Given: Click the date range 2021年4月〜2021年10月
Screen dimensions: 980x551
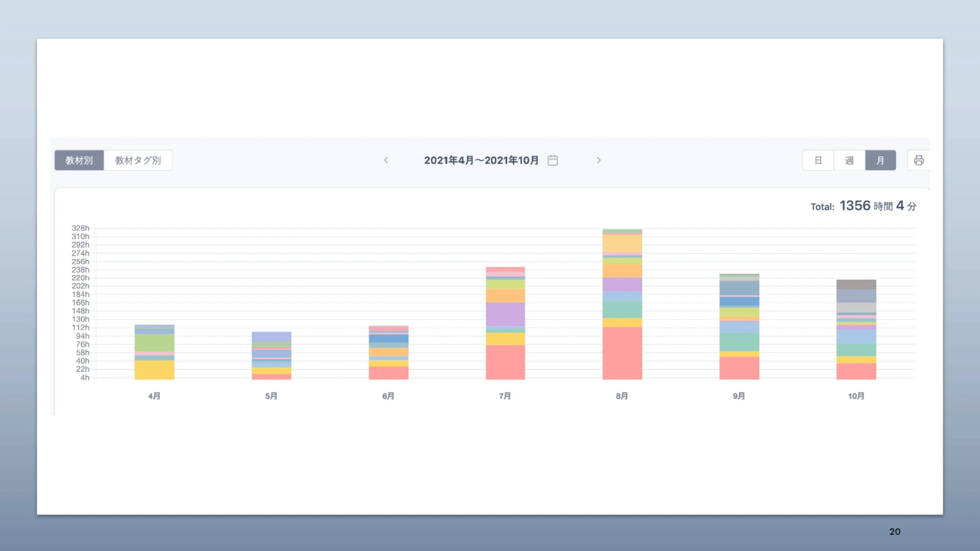Looking at the screenshot, I should tap(481, 160).
